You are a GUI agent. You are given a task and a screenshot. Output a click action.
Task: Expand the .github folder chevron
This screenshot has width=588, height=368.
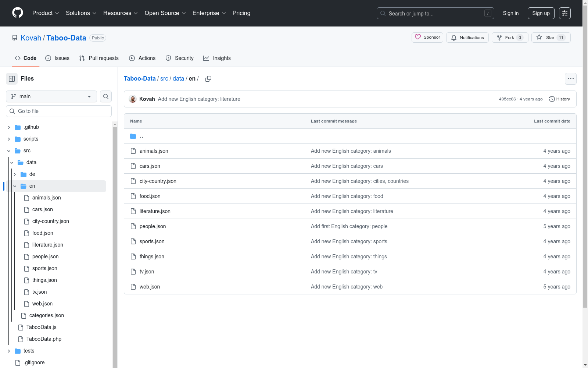(x=9, y=127)
